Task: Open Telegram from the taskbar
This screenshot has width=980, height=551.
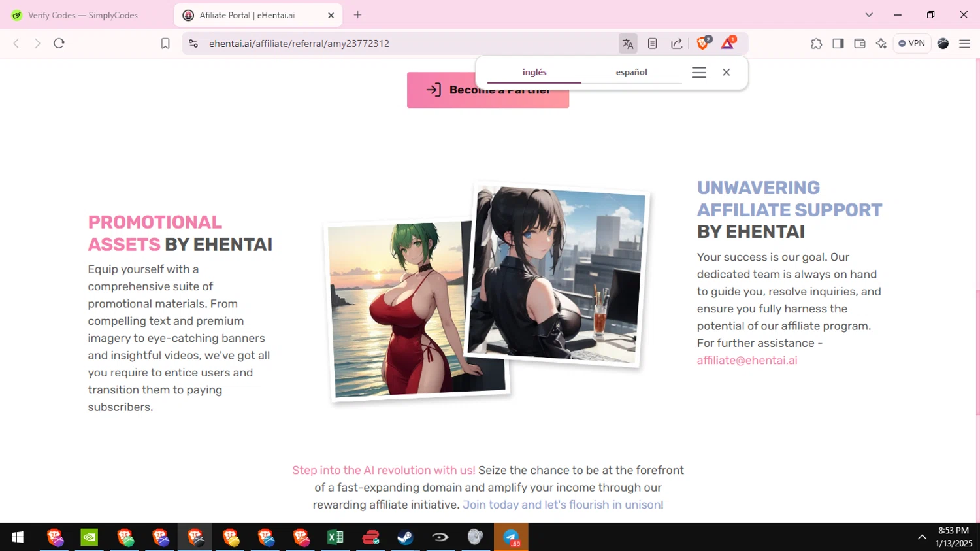Action: click(x=511, y=537)
